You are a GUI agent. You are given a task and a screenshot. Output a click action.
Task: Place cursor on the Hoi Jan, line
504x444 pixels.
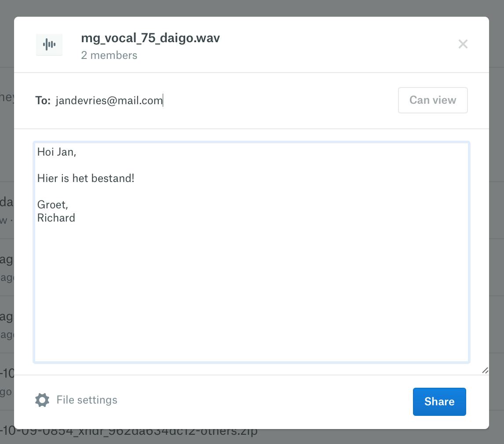coord(57,152)
